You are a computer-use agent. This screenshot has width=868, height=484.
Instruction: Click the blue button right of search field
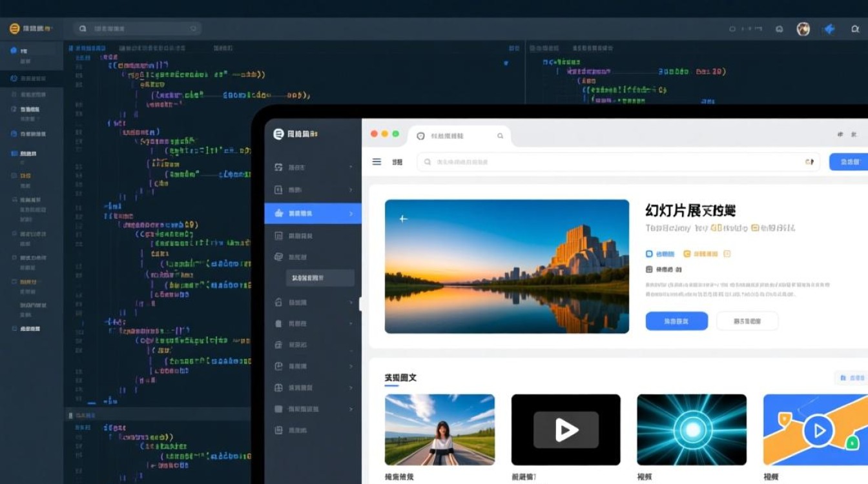point(848,162)
